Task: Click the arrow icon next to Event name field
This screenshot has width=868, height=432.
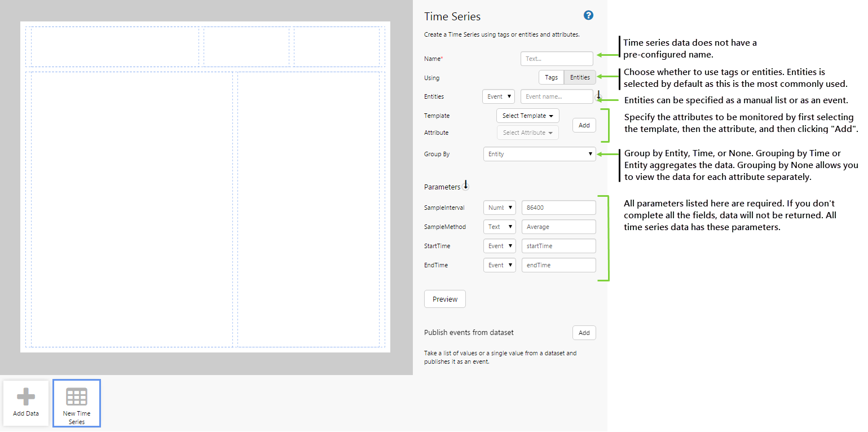Action: coord(599,96)
